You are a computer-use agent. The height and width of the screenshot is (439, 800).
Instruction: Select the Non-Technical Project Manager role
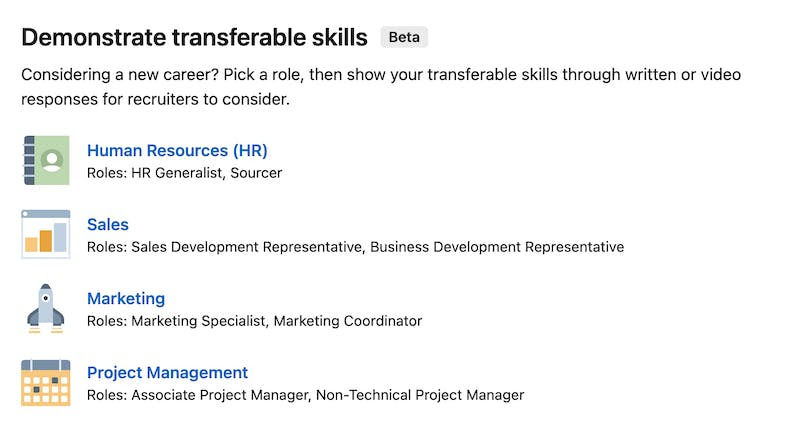click(420, 395)
